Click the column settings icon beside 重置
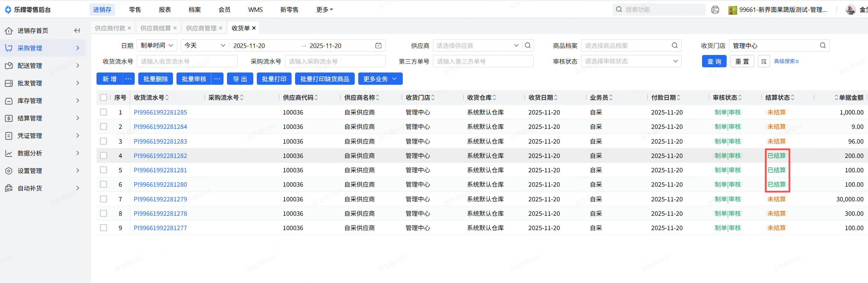The image size is (868, 283). (763, 62)
